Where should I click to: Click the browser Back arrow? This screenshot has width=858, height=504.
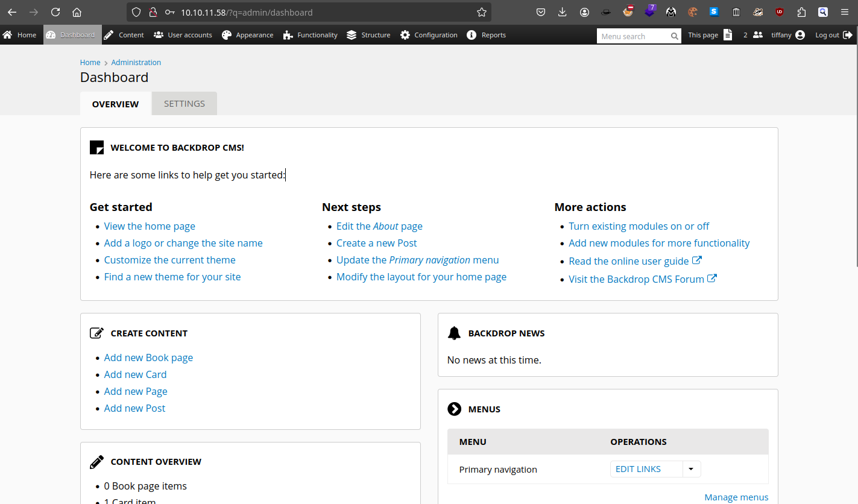pos(12,12)
